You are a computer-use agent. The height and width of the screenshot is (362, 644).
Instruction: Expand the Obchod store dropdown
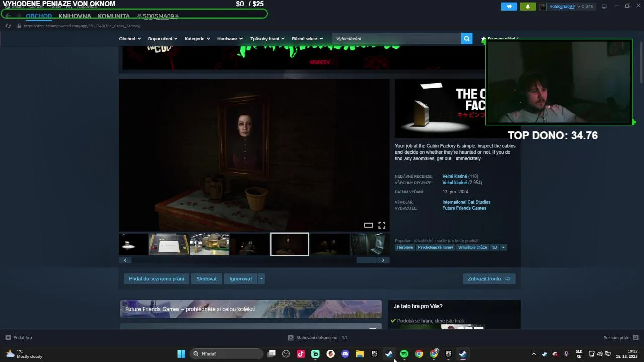(x=130, y=39)
